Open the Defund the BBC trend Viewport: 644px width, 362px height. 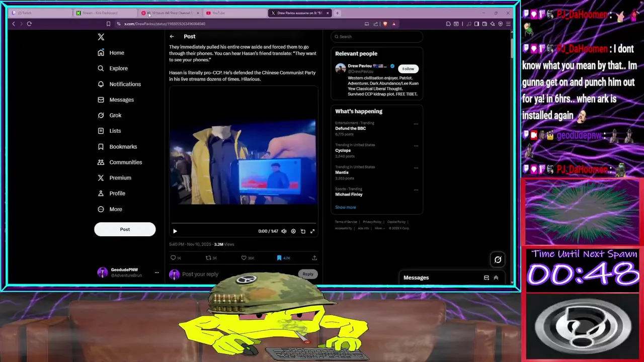tap(351, 128)
